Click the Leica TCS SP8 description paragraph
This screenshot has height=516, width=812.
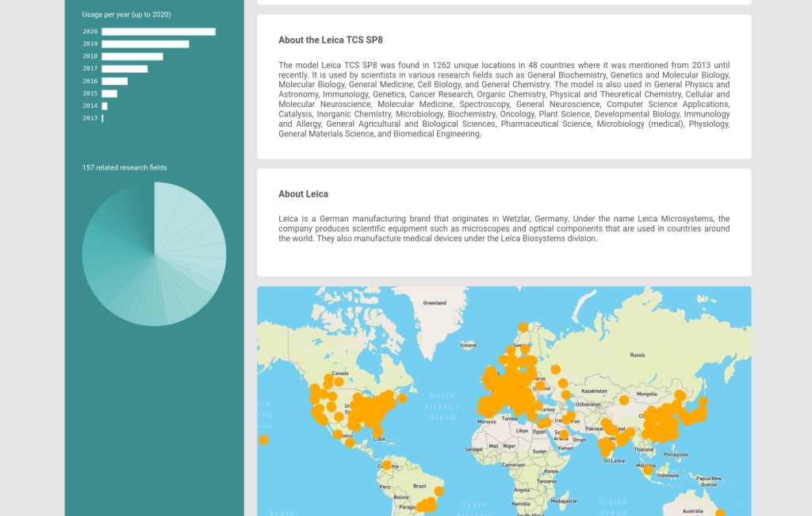pos(504,99)
